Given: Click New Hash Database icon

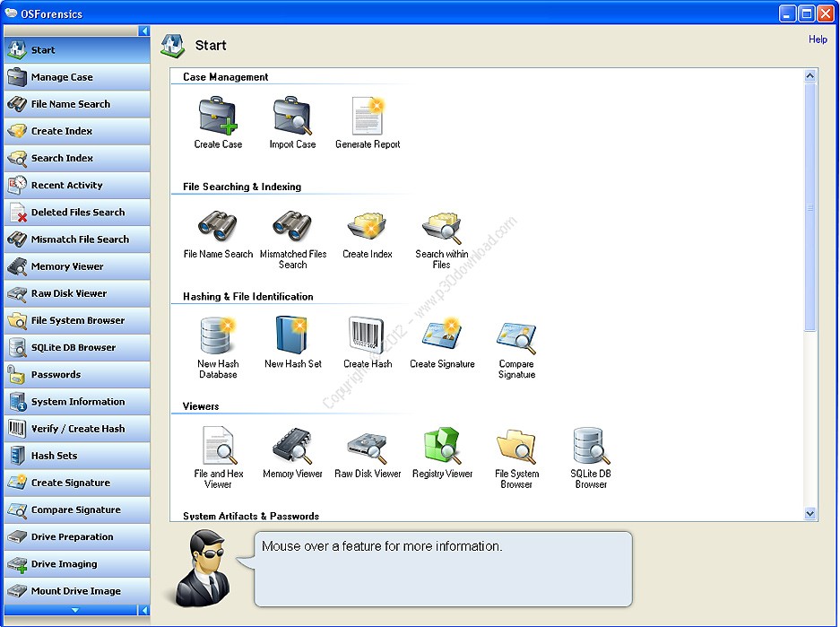Looking at the screenshot, I should click(x=218, y=335).
